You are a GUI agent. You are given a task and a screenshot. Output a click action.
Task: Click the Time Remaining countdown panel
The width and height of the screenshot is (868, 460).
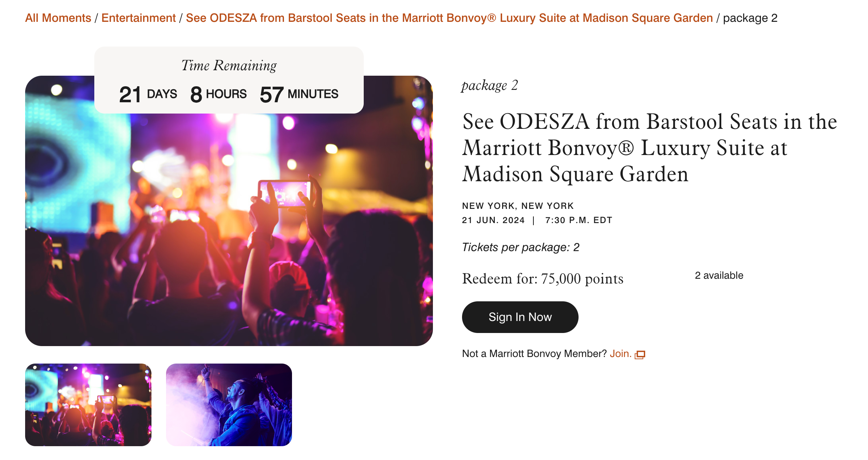229,80
